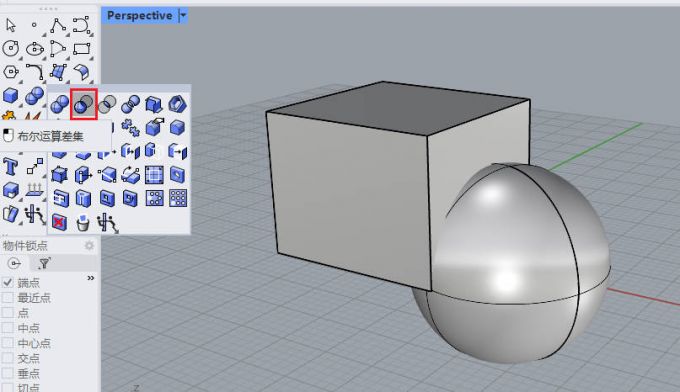Screen dimensions: 680x392
Task: Select the Circle drawing tool
Action: pos(11,48)
